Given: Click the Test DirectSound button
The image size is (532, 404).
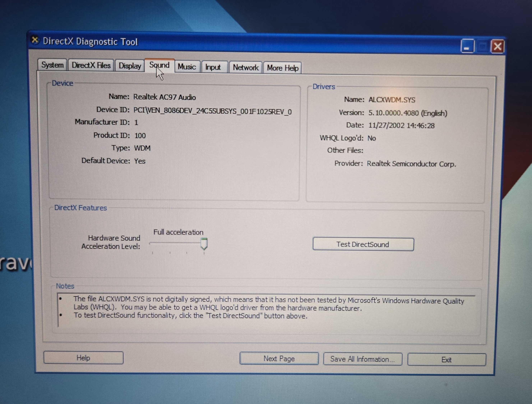Looking at the screenshot, I should [363, 244].
